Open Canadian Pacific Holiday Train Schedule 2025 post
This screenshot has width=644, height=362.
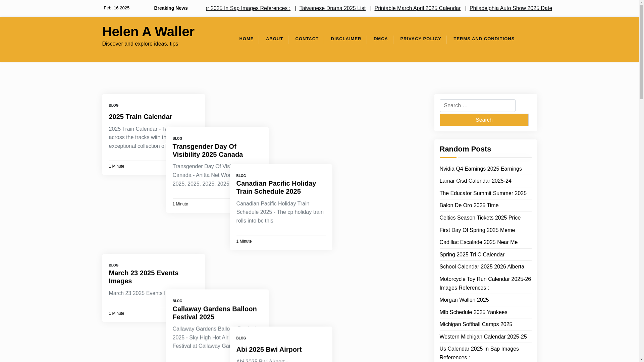pyautogui.click(x=276, y=187)
